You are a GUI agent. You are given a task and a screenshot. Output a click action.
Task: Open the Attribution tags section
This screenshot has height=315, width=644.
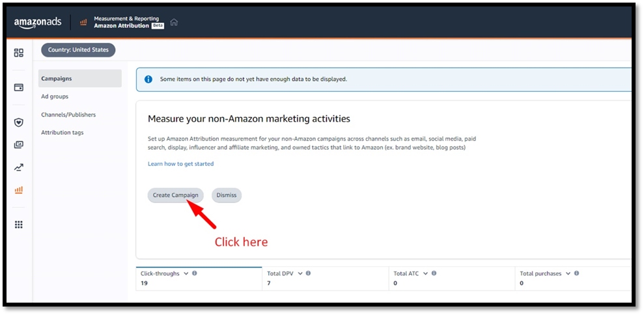[62, 133]
